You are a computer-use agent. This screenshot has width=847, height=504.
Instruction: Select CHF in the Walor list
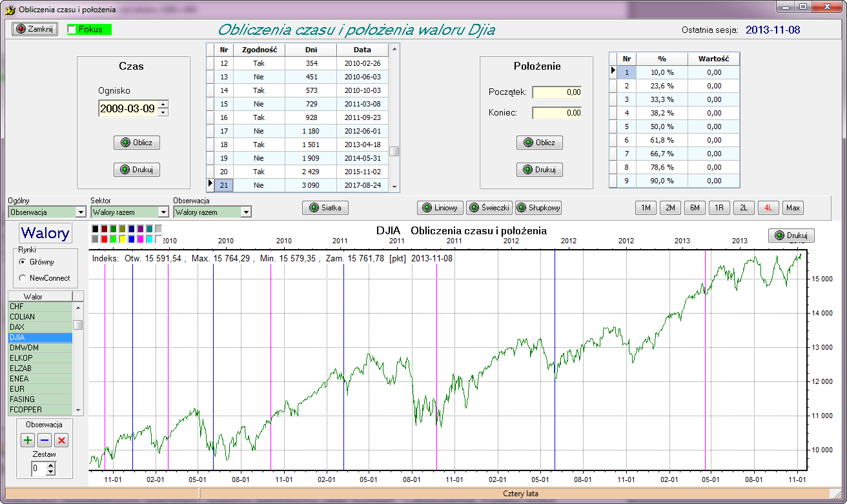coord(40,307)
